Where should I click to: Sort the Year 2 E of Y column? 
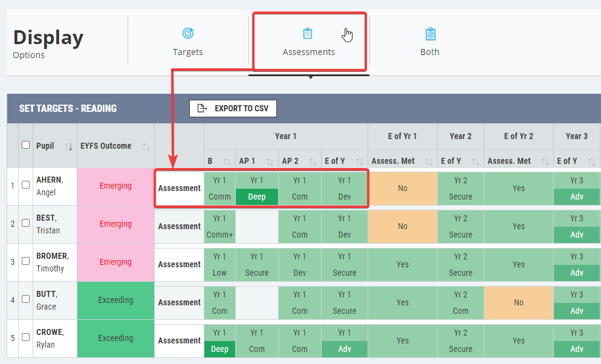[475, 161]
